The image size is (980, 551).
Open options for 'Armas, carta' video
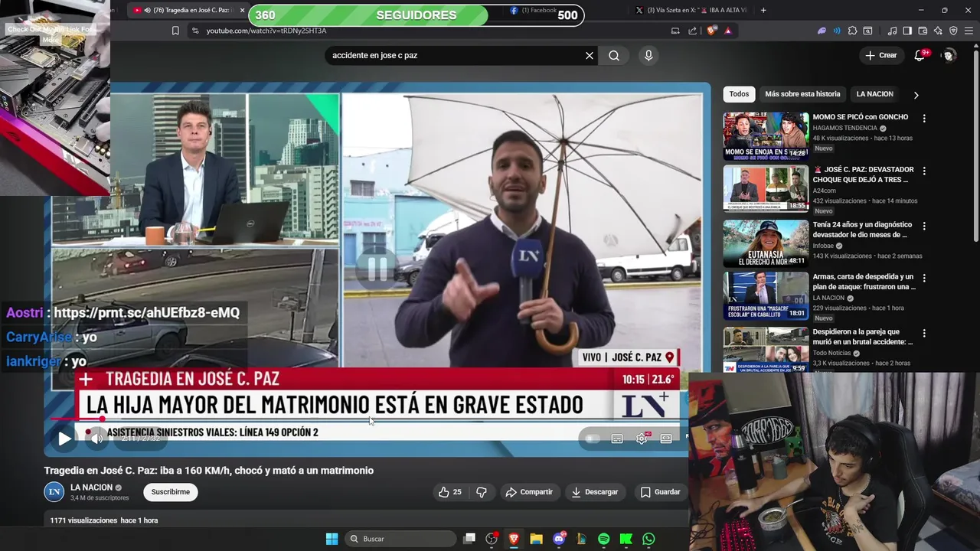[924, 279]
